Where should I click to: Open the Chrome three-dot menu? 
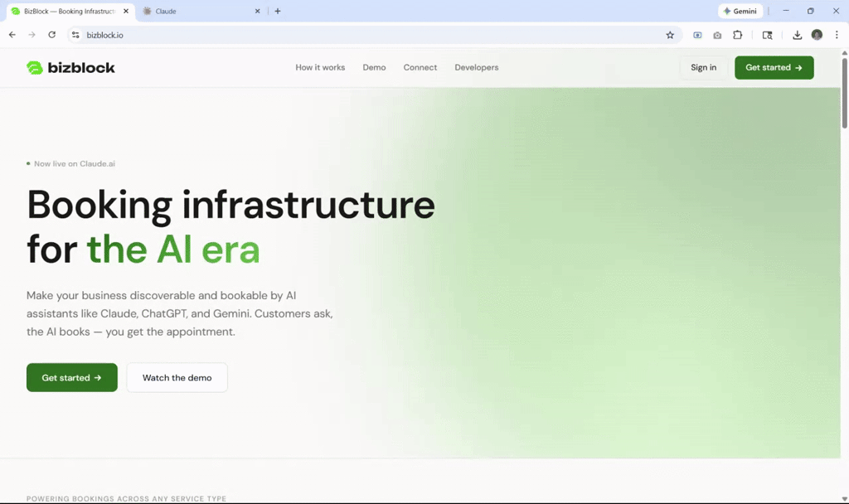coord(837,35)
